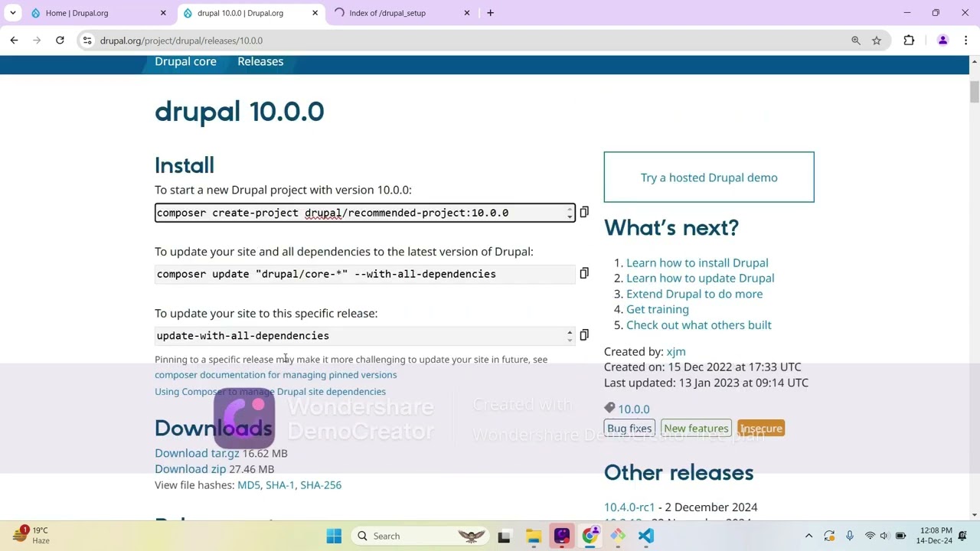Reload the current page
This screenshot has height=551, width=980.
click(x=60, y=41)
